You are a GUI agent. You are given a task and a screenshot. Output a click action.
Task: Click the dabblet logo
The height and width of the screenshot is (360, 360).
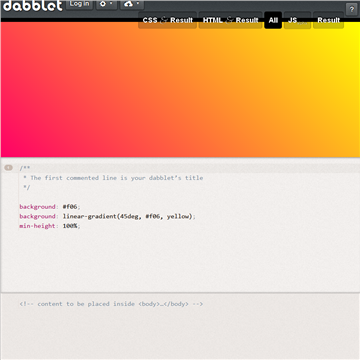point(32,5)
